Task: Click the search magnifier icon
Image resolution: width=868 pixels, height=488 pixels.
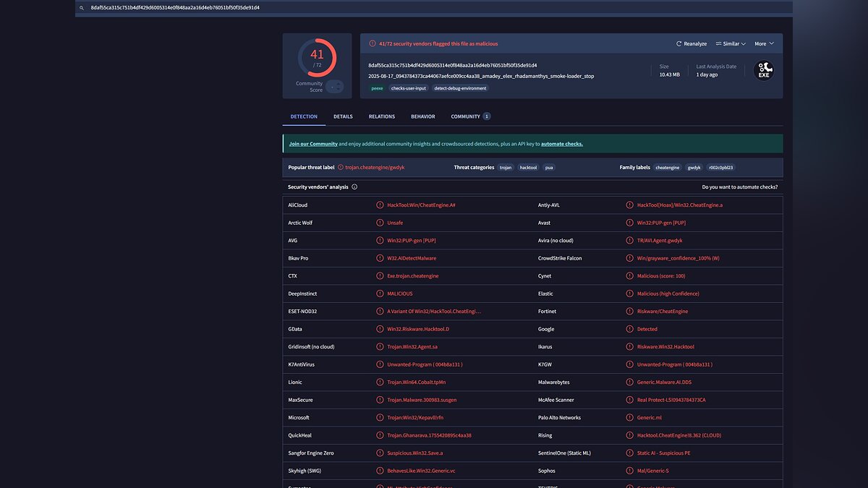Action: pos(82,8)
